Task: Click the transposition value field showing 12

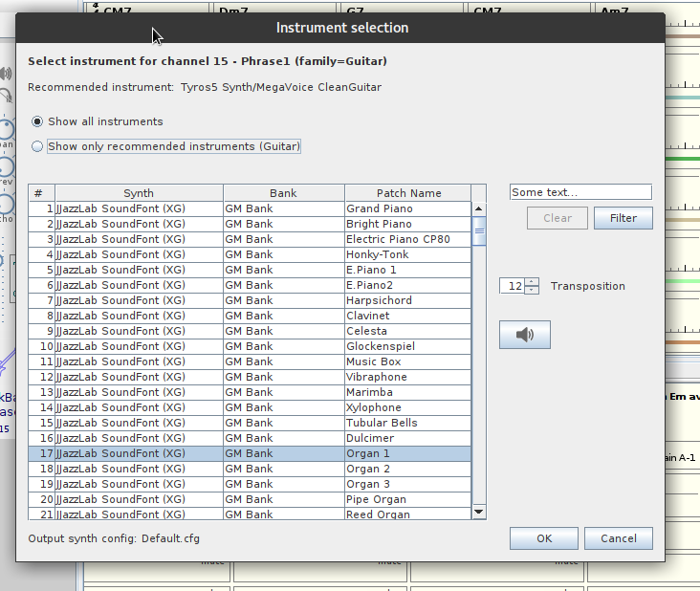Action: point(512,286)
